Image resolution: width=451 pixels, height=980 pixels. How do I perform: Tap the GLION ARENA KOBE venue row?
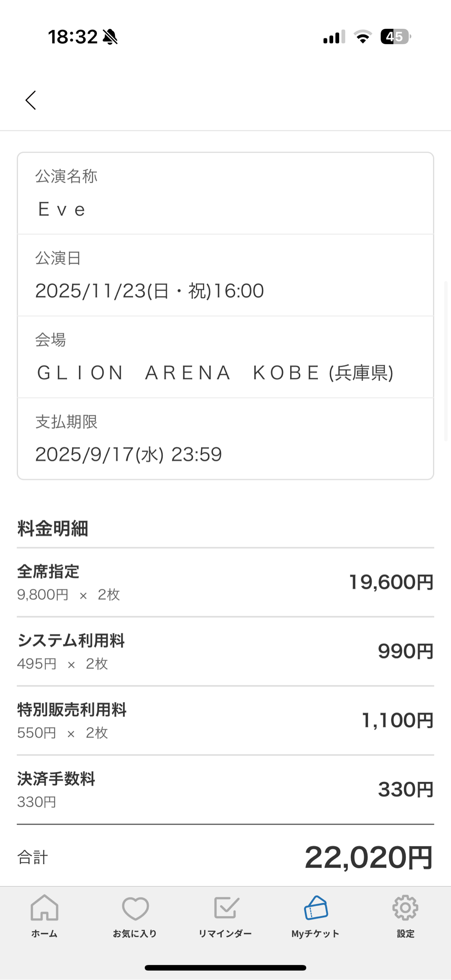225,357
